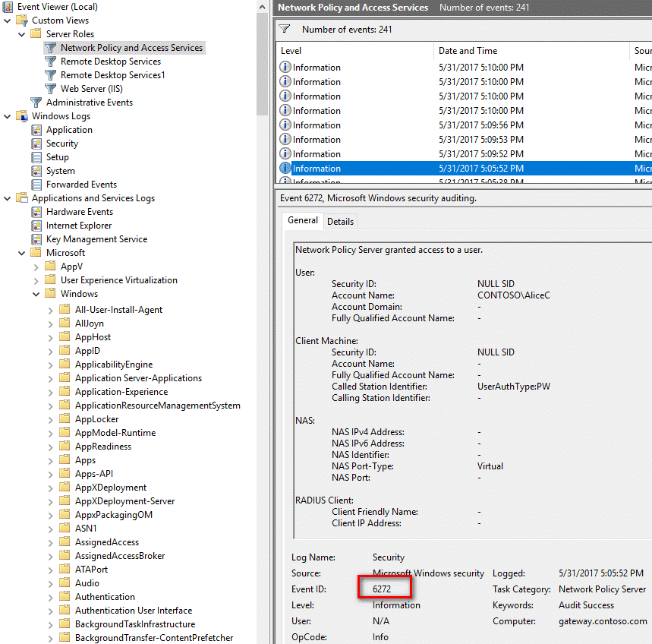Select the General tab
This screenshot has height=644, width=652.
(302, 220)
